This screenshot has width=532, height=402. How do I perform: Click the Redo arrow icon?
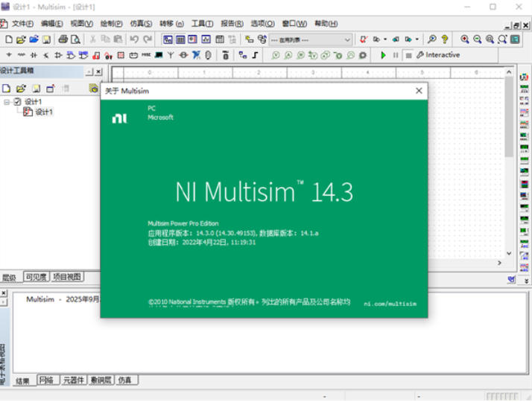tap(148, 39)
